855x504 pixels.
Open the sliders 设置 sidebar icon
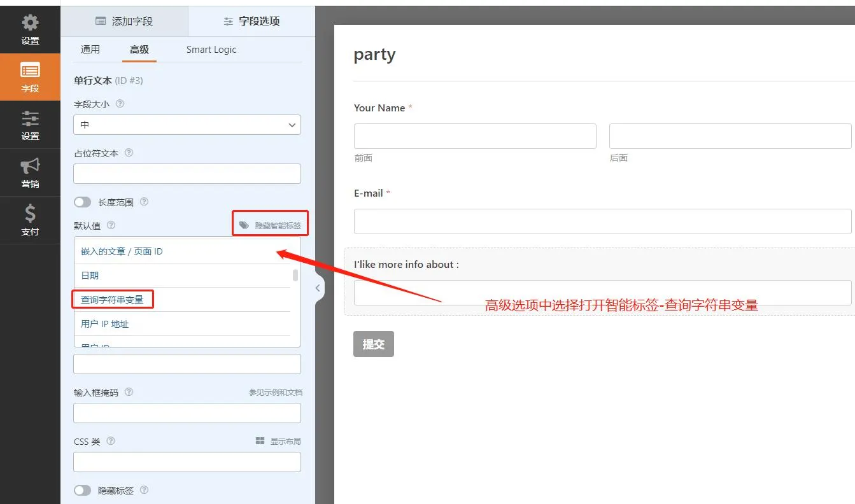click(x=30, y=125)
